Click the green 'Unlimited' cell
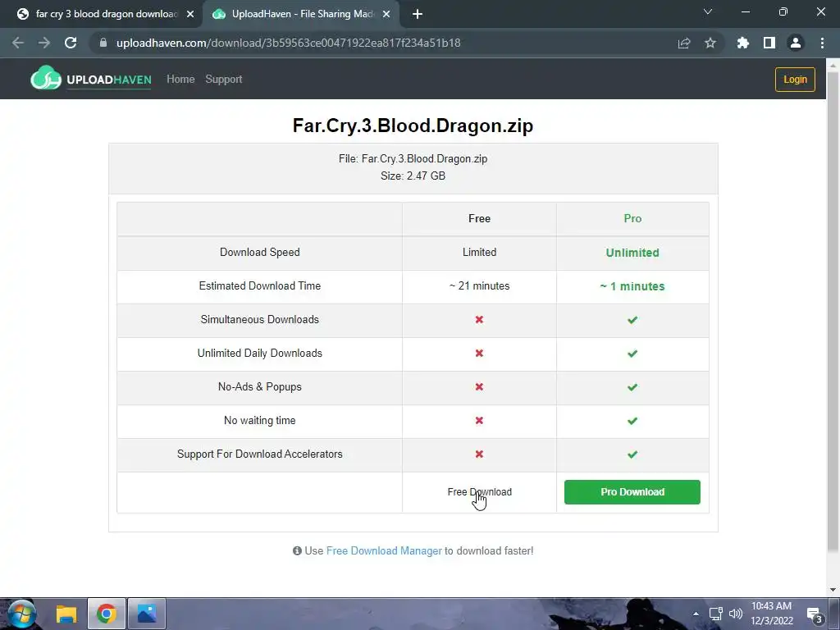This screenshot has width=840, height=630. point(632,253)
